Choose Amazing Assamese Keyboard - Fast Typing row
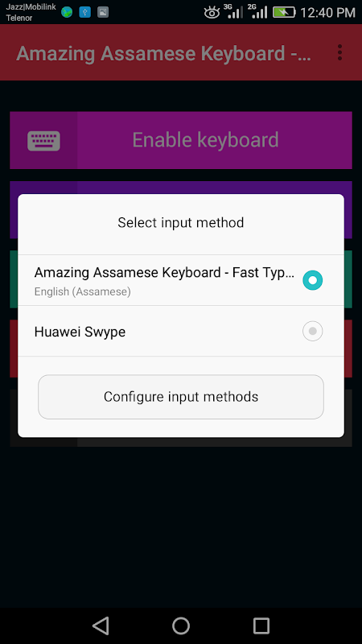The width and height of the screenshot is (362, 644). pyautogui.click(x=181, y=280)
